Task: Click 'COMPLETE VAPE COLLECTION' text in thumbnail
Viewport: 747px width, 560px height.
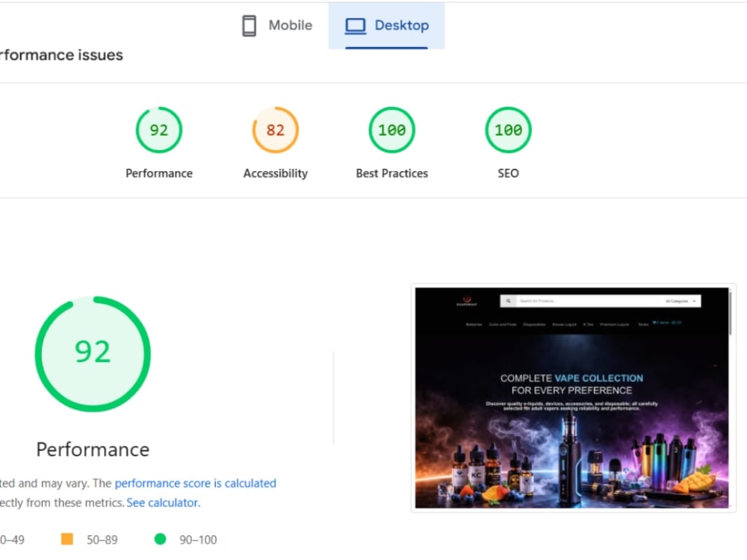Action: pos(571,378)
